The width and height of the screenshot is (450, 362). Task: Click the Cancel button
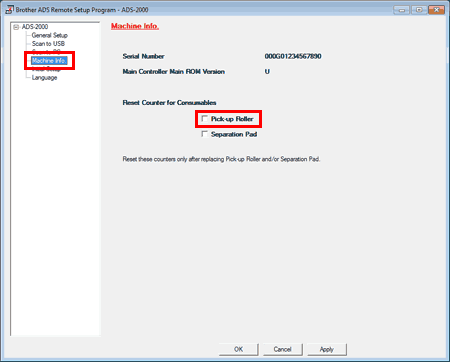coord(282,349)
